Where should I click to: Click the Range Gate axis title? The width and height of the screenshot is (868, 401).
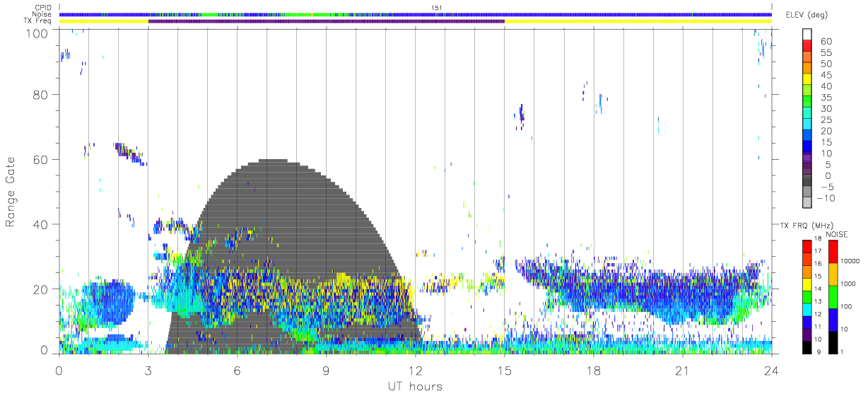11,192
